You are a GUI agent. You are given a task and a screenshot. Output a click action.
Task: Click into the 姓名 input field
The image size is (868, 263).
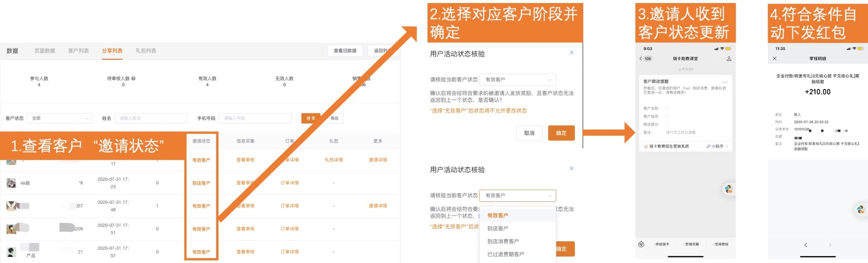pyautogui.click(x=151, y=118)
